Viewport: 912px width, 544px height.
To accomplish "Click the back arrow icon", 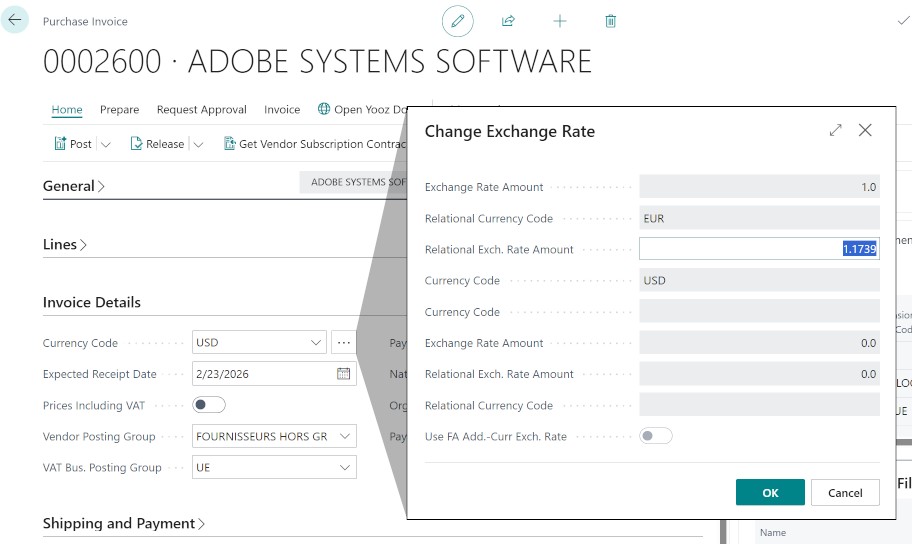I will coord(15,20).
